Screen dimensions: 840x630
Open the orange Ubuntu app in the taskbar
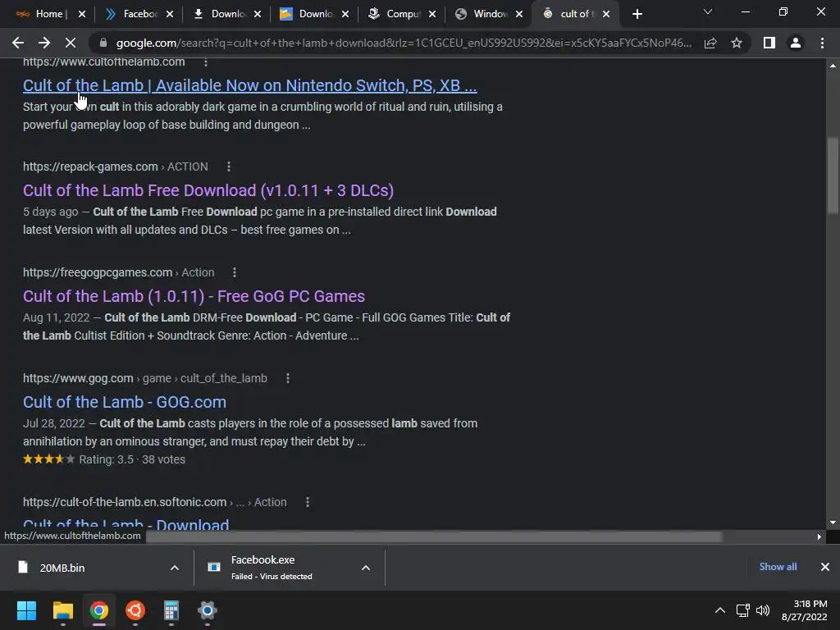(x=135, y=610)
